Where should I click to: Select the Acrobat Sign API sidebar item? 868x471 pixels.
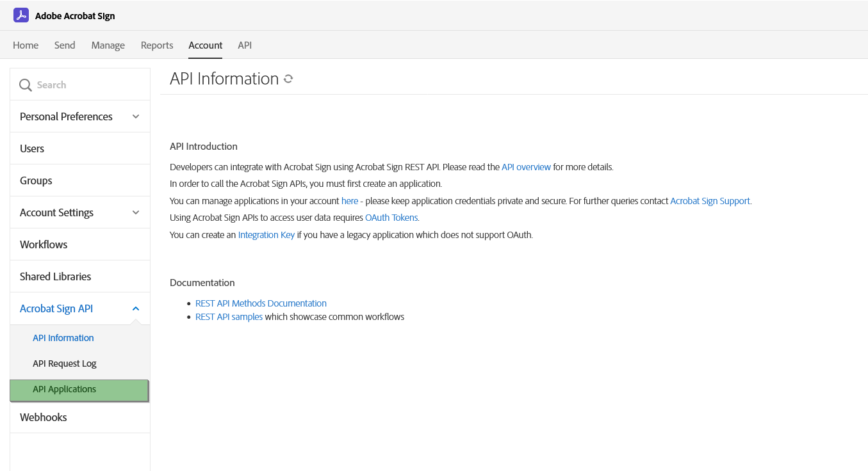coord(80,308)
